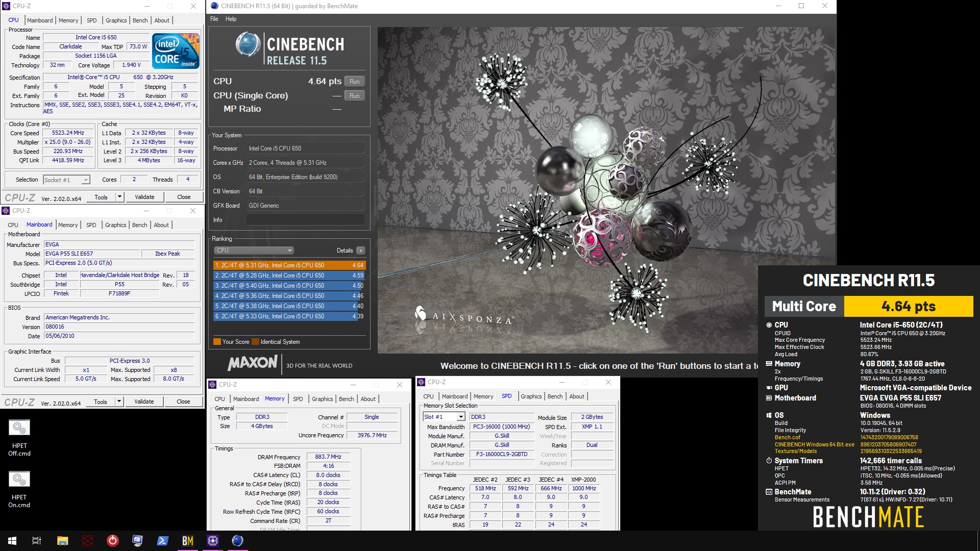Select ranking entry 6 at 5.33 GHz

289,316
